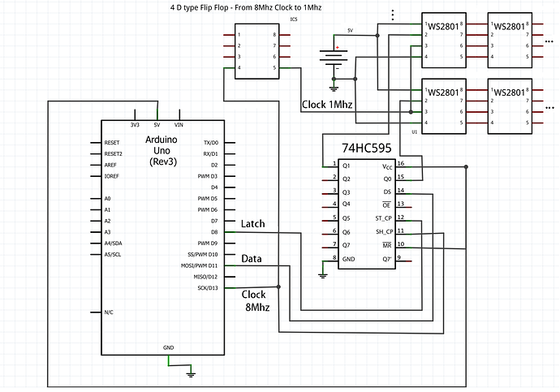Select the 'Data' label near MOSI
Viewport: 560px width, 392px height.
pos(252,258)
